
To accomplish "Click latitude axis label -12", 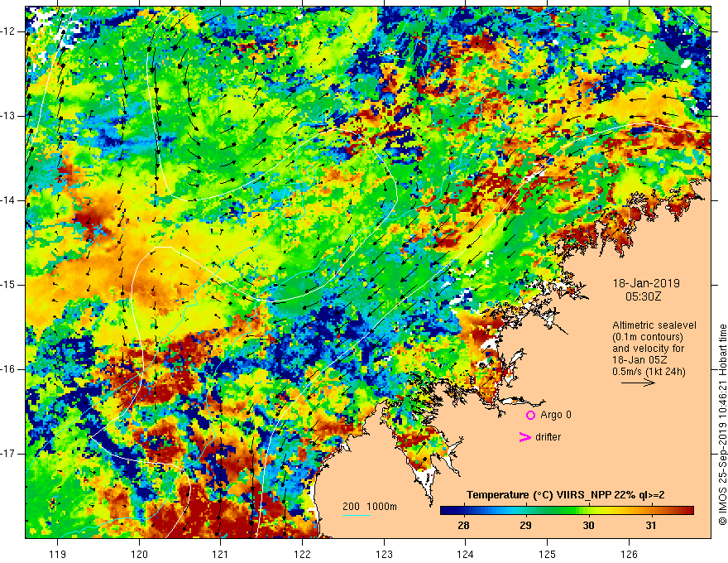I will pos(8,31).
